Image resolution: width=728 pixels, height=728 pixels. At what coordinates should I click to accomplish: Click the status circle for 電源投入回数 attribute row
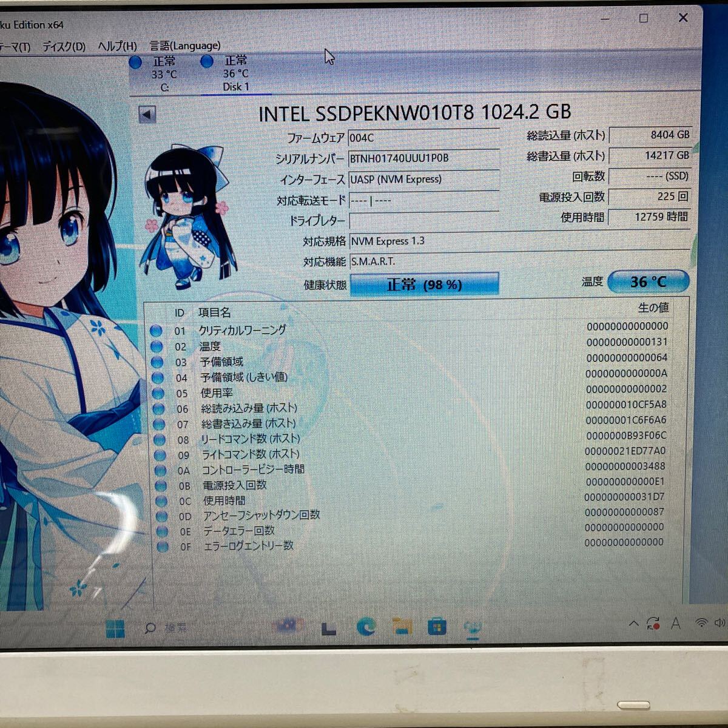pyautogui.click(x=161, y=485)
